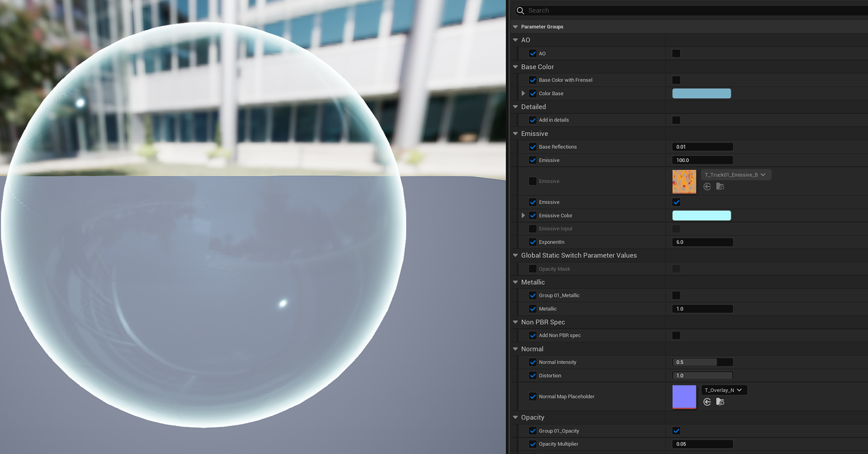
Task: Uncheck the Emissive switch value checkbox
Action: click(676, 202)
